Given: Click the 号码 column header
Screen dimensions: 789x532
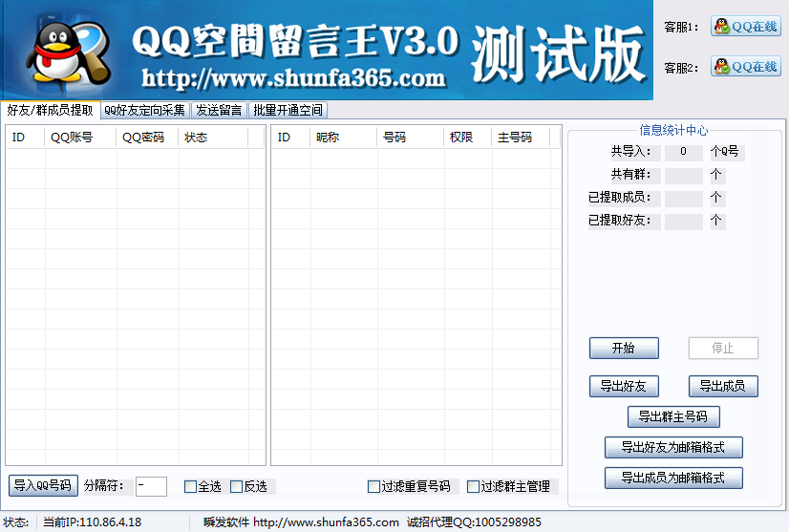Looking at the screenshot, I should click(x=410, y=138).
